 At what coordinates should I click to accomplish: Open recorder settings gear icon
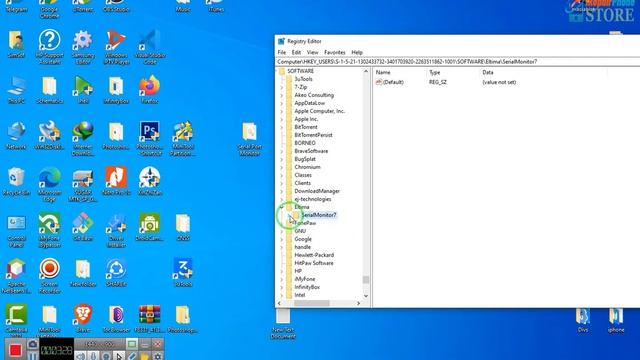(158, 356)
